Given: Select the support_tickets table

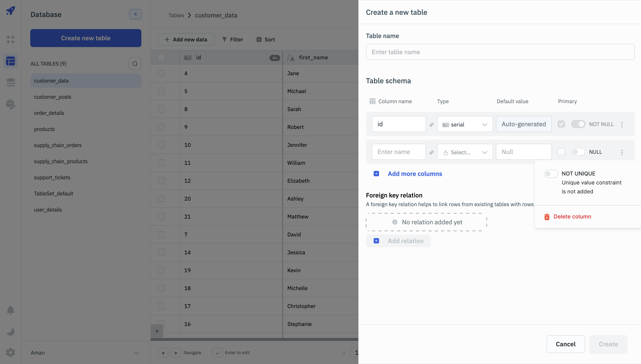Looking at the screenshot, I should [x=52, y=178].
